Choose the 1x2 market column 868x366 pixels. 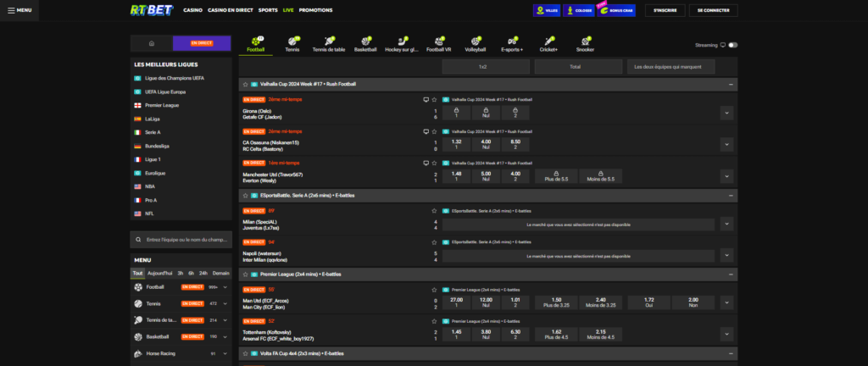(x=486, y=67)
